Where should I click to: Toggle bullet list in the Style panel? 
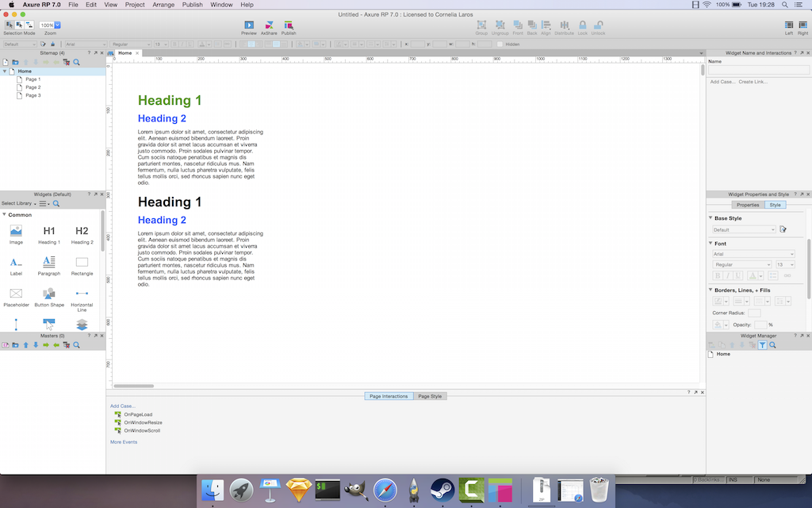click(772, 275)
